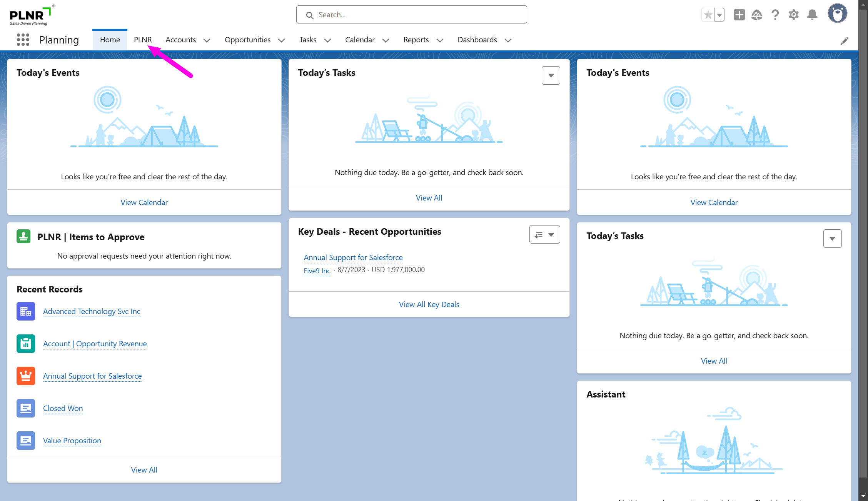Expand the Opportunities tab dropdown chevron

[x=282, y=40]
